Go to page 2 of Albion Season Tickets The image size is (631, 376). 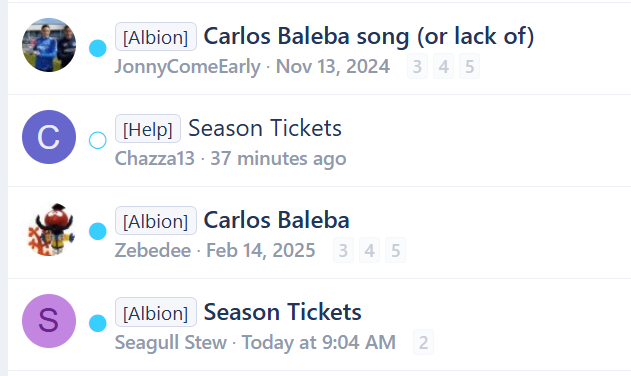[423, 343]
